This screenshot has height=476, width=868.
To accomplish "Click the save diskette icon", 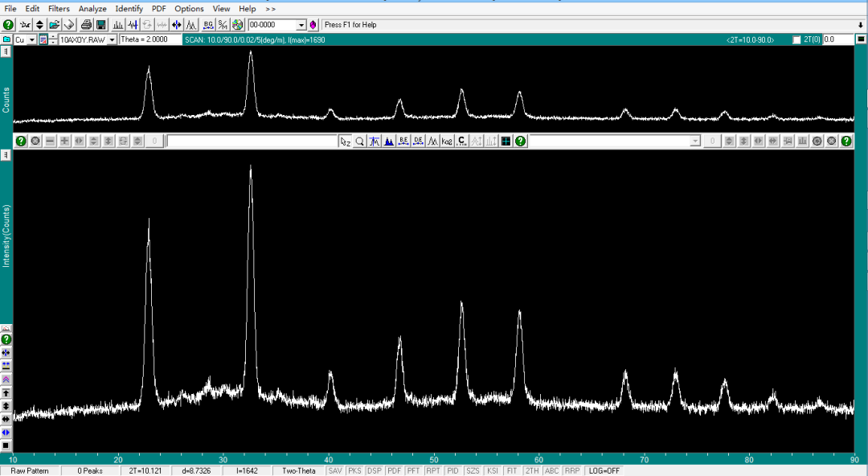I will (x=101, y=25).
